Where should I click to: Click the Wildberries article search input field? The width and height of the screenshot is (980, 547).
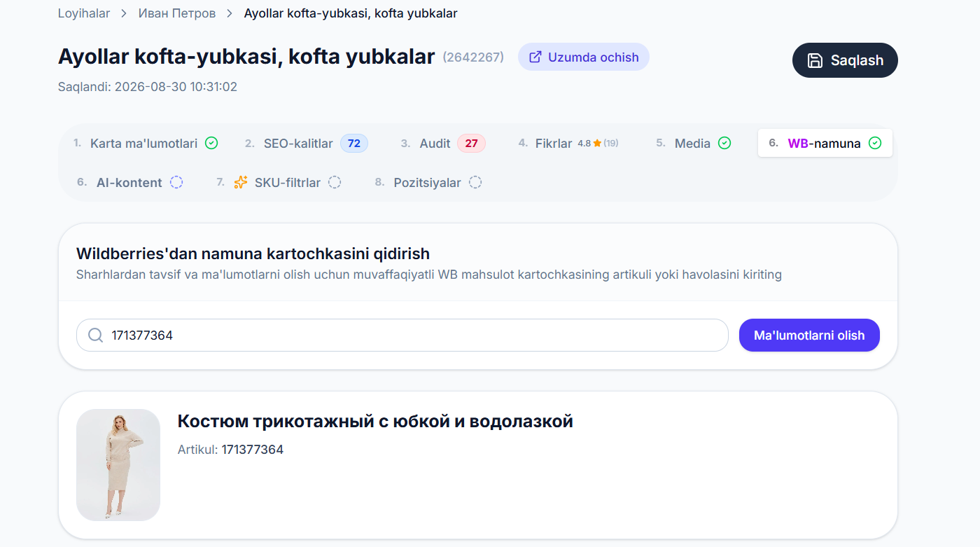(x=402, y=335)
